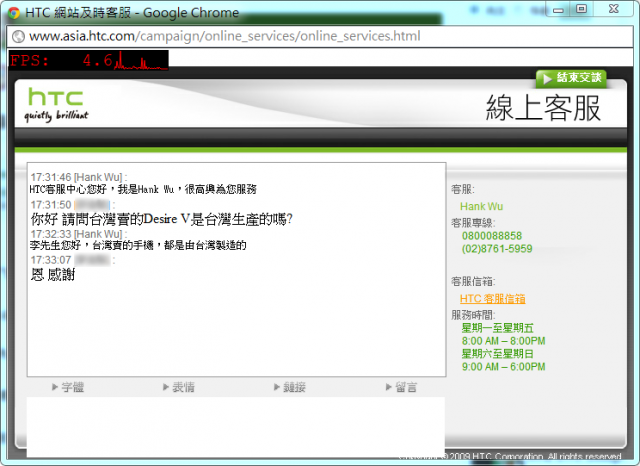Click the 李先生您好 reply message
This screenshot has width=640, height=466.
click(138, 245)
